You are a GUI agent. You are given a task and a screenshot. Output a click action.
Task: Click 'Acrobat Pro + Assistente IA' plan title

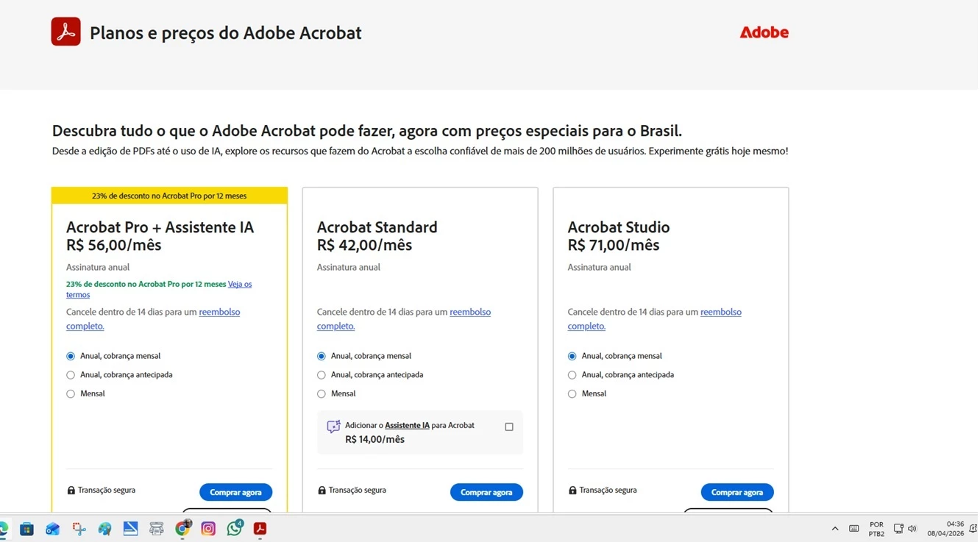[x=160, y=227]
